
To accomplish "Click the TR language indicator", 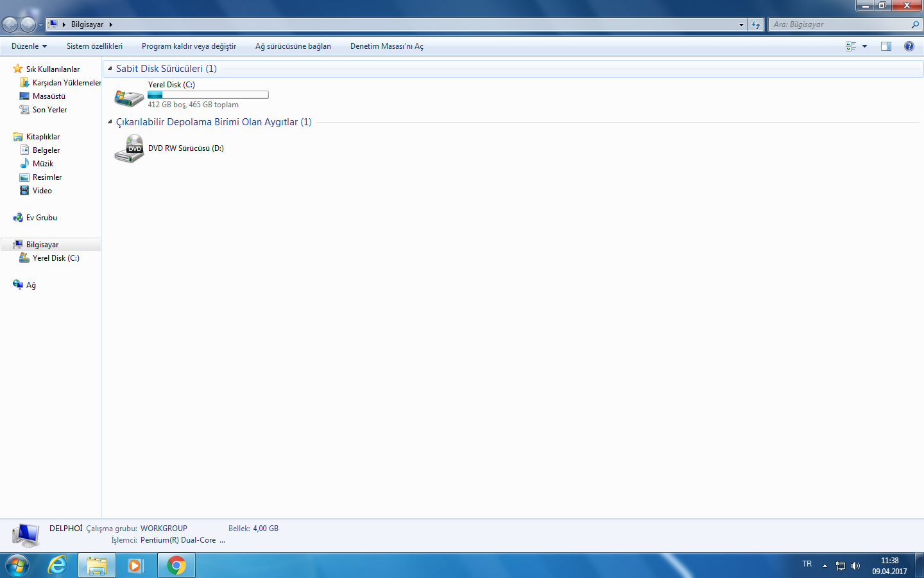I will click(807, 564).
